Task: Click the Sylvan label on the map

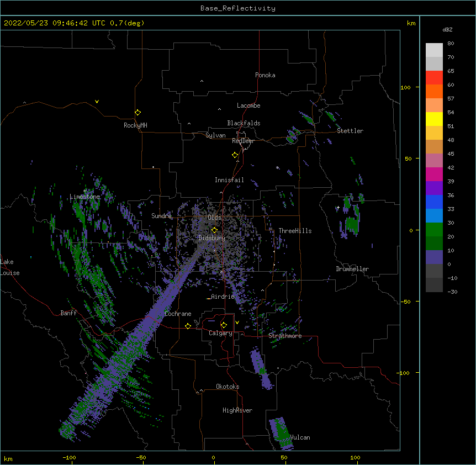Action: (x=215, y=135)
